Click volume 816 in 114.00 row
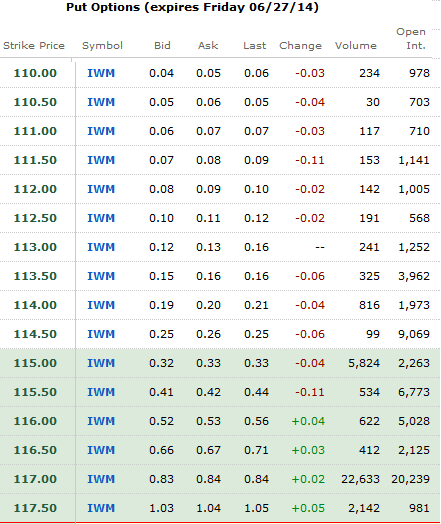This screenshot has width=441, height=524. 369,305
